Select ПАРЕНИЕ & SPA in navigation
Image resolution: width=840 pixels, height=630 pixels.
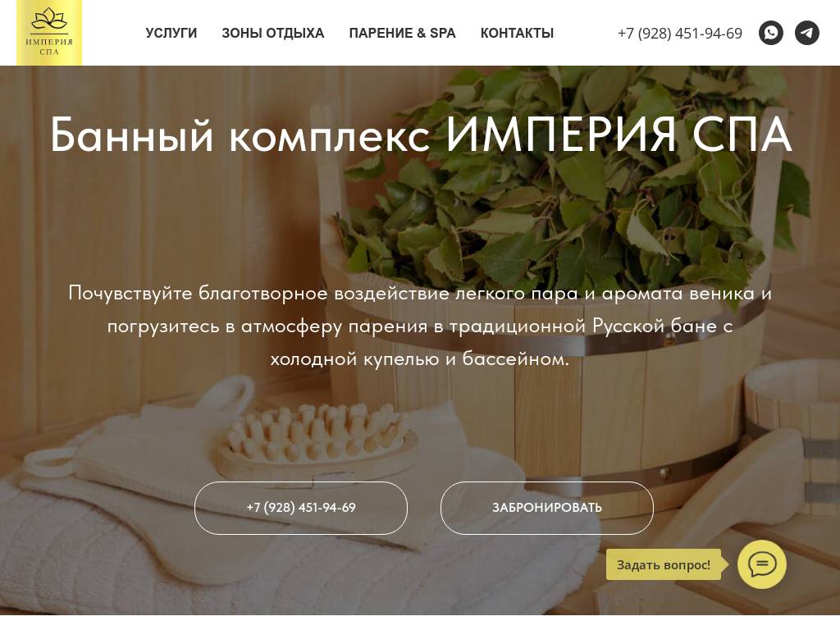[x=402, y=33]
